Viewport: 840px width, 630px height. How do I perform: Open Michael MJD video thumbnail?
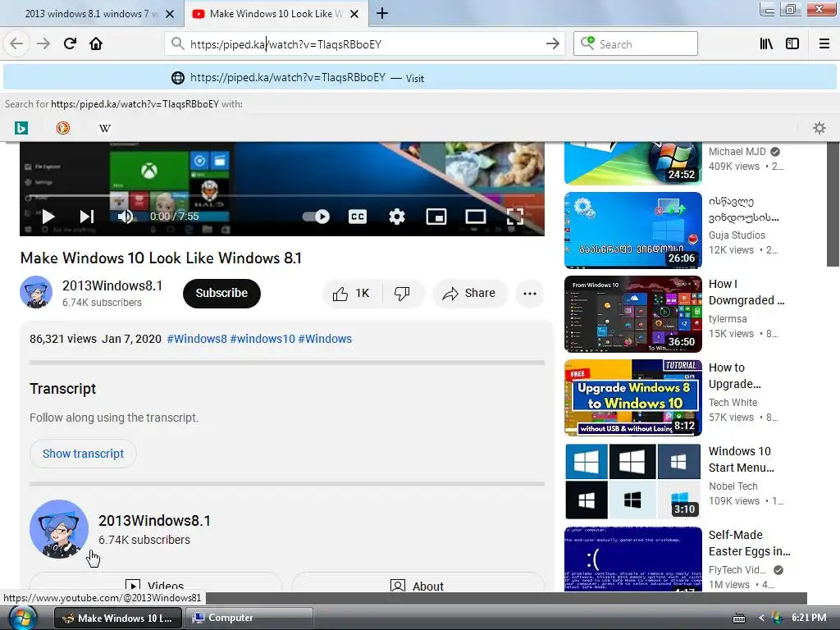click(633, 163)
